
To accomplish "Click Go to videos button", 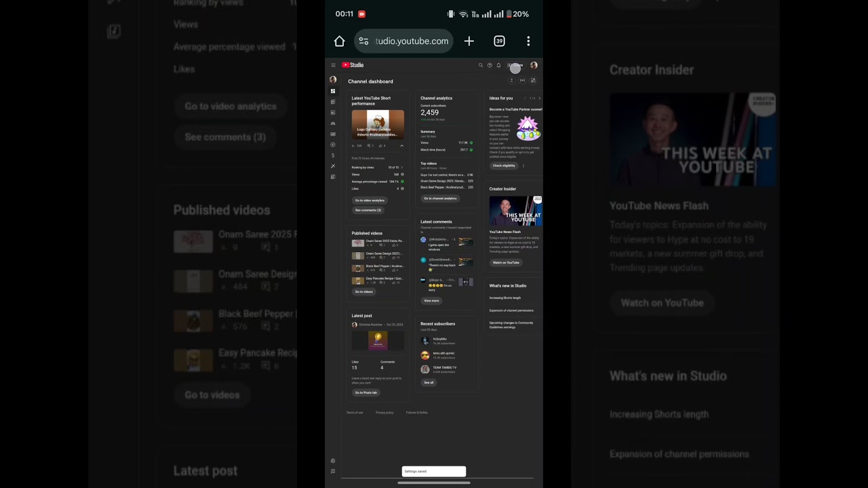I will click(x=364, y=291).
